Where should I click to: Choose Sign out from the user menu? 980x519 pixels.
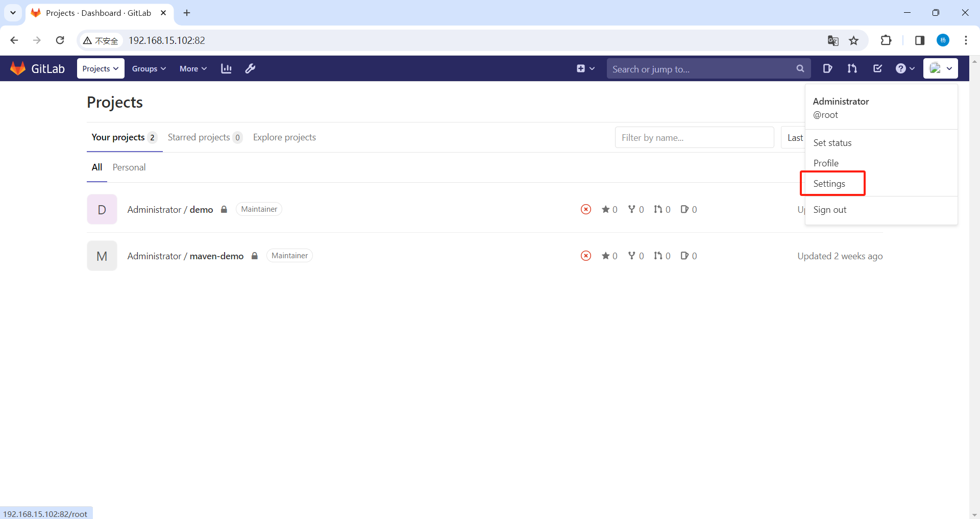[830, 209]
